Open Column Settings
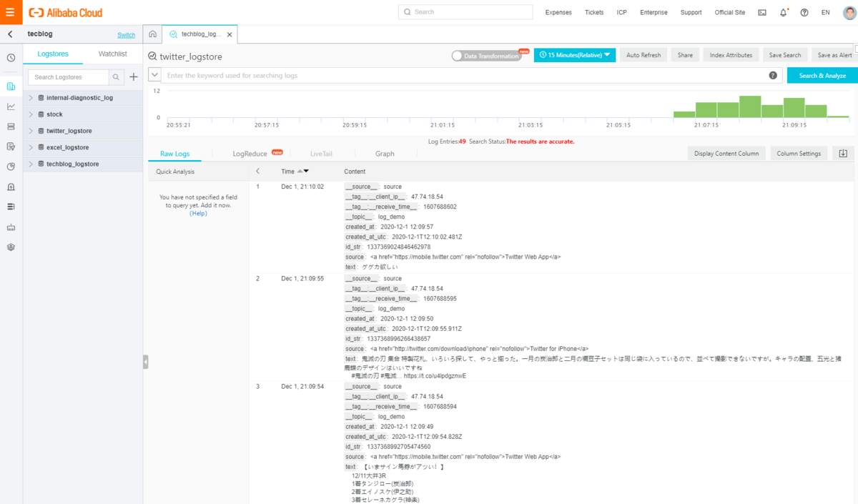Screen dimensions: 858x504 click(799, 153)
